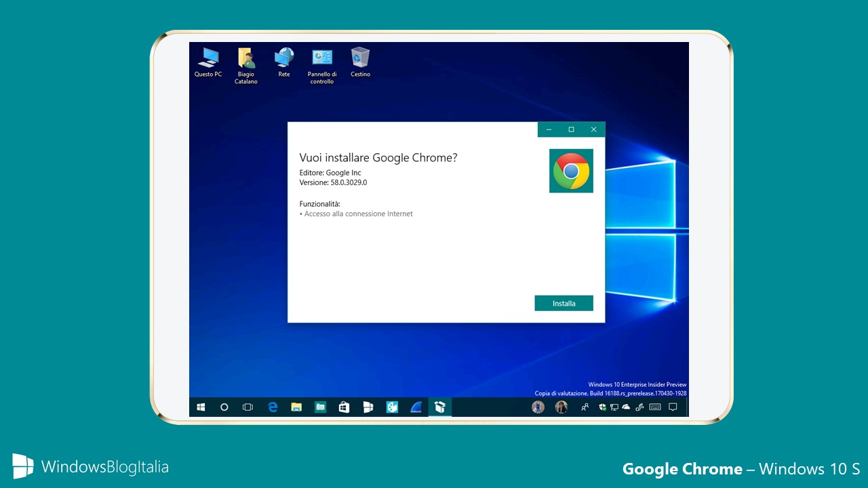Select the Rete desktop icon
Image resolution: width=868 pixels, height=488 pixels.
(x=284, y=62)
